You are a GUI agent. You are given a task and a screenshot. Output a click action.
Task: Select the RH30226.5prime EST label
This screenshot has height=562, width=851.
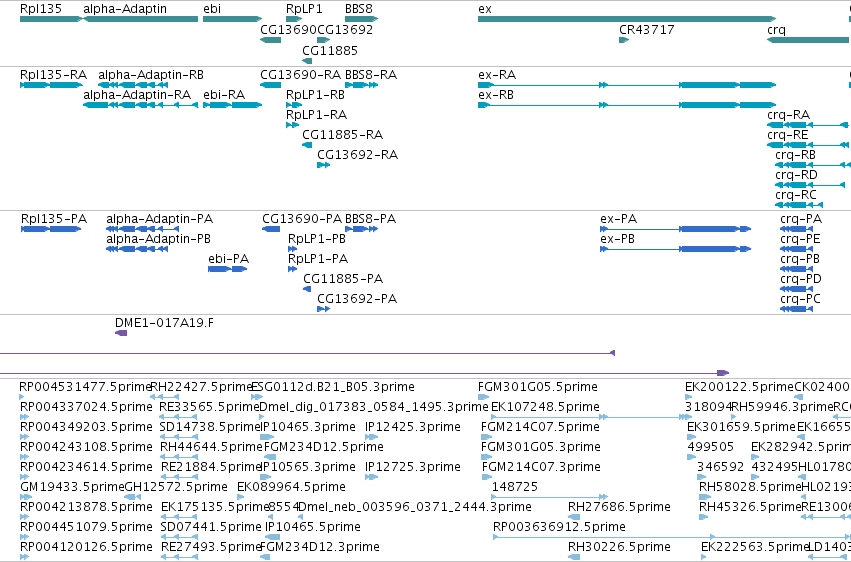tap(619, 547)
